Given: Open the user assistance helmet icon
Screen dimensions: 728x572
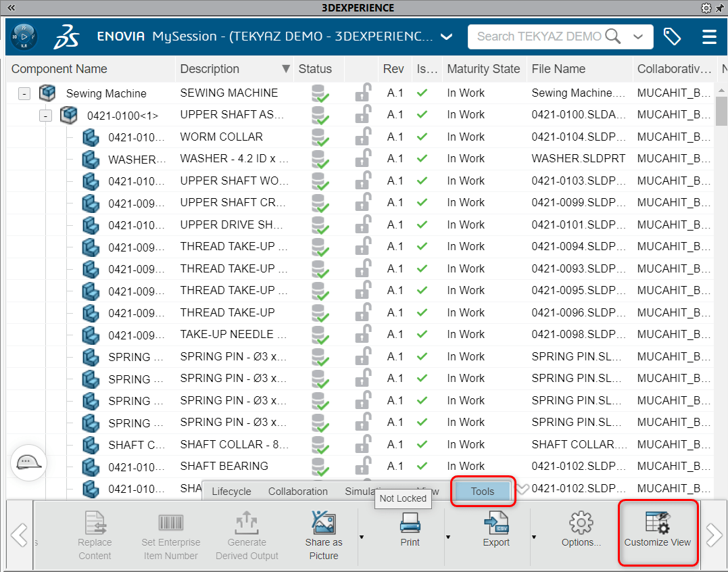Looking at the screenshot, I should (x=29, y=462).
